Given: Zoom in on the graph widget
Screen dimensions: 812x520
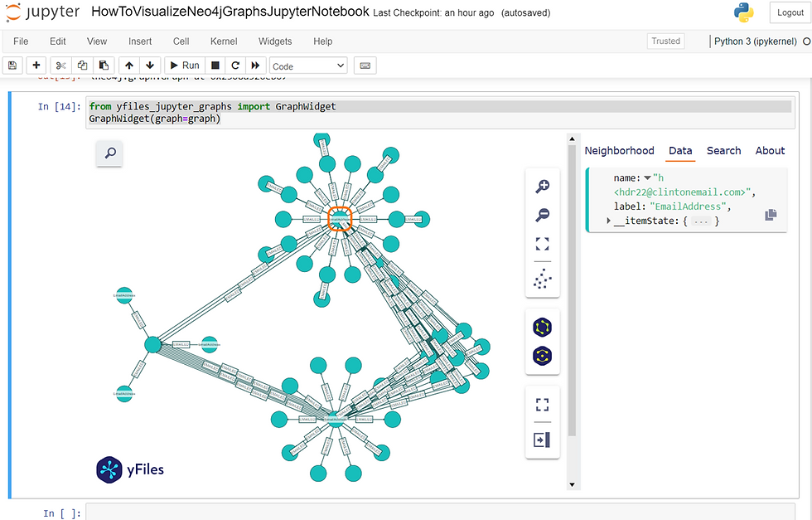Looking at the screenshot, I should pyautogui.click(x=542, y=186).
